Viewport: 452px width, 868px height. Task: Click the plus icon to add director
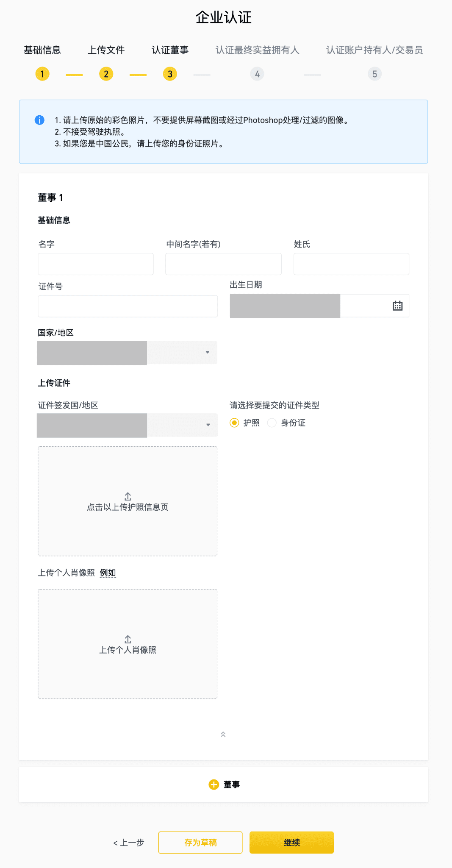[214, 785]
